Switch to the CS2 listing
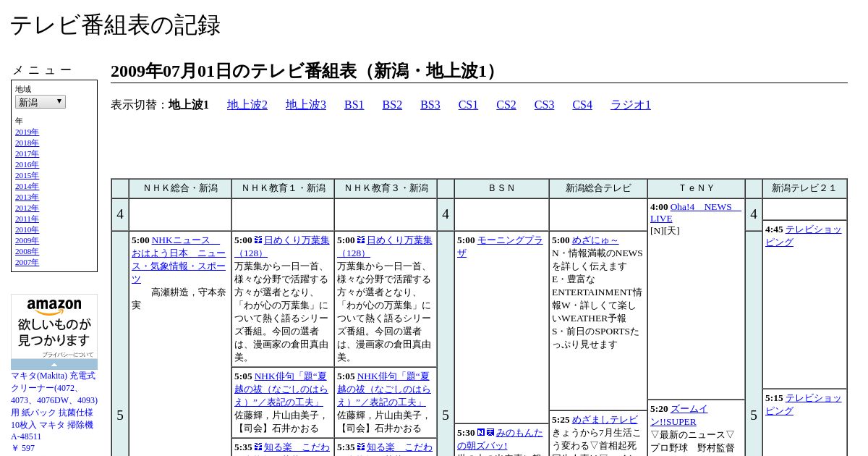Image resolution: width=868 pixels, height=456 pixels. pos(506,105)
